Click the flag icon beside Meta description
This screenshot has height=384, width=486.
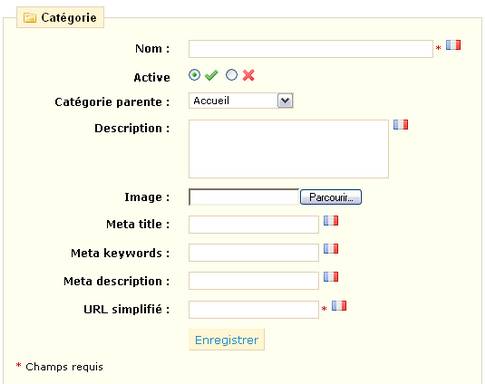pos(331,277)
